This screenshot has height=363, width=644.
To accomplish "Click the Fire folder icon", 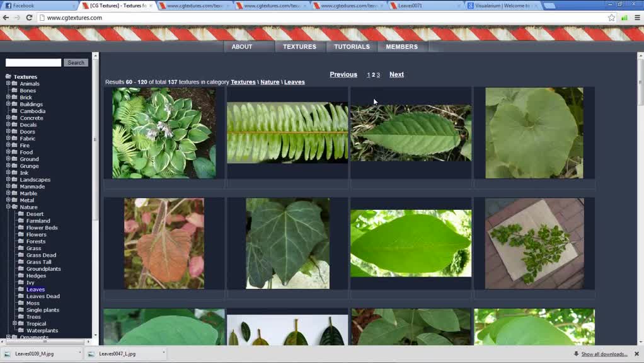I will click(x=14, y=146).
